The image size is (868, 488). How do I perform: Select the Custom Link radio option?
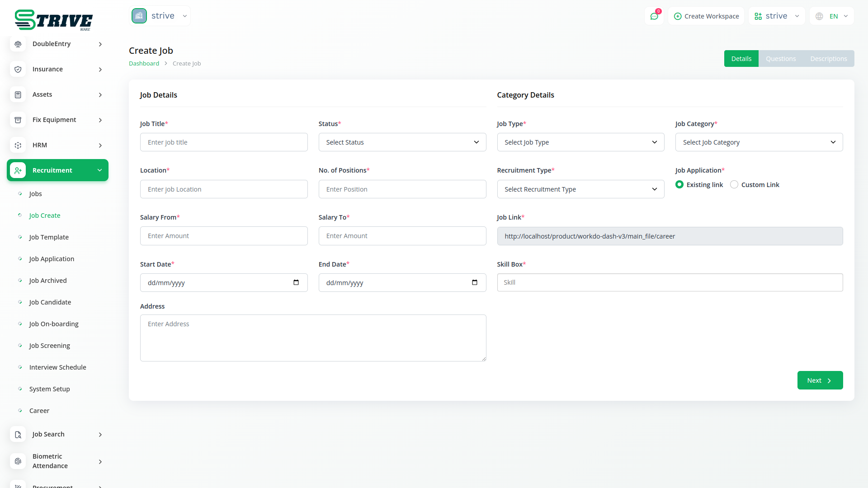click(734, 184)
